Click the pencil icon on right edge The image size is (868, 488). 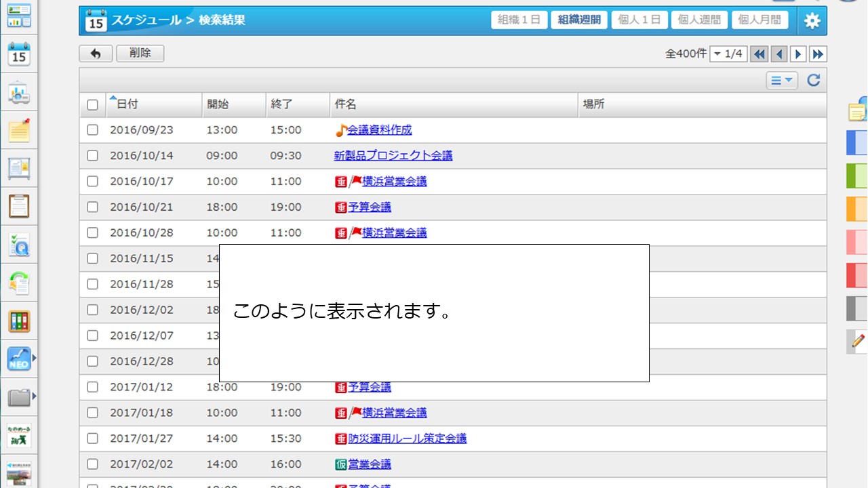[858, 341]
